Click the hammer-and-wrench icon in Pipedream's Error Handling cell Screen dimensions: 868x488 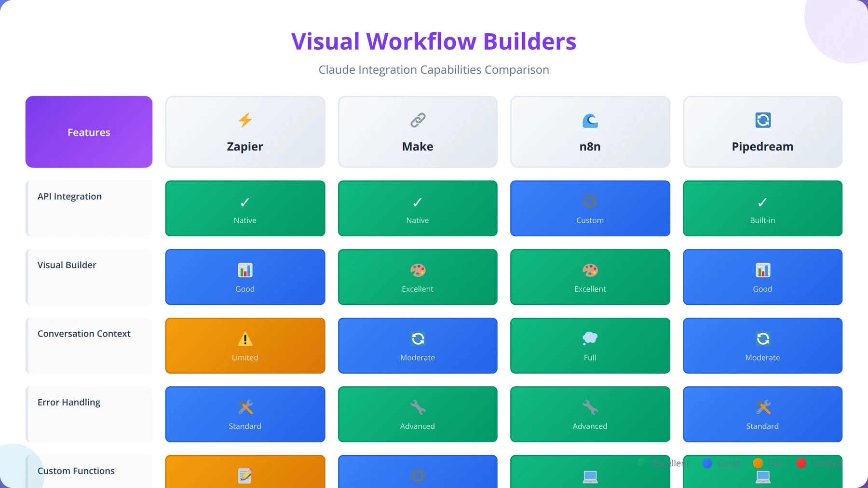762,407
